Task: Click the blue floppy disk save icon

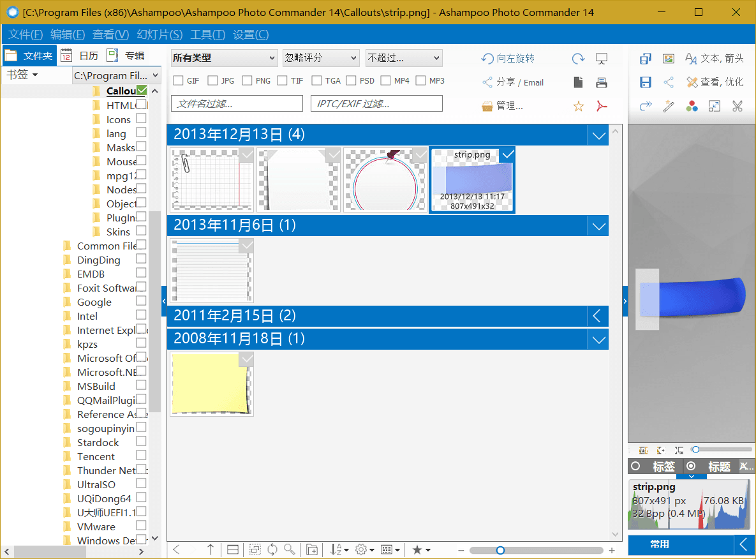Action: (x=646, y=82)
